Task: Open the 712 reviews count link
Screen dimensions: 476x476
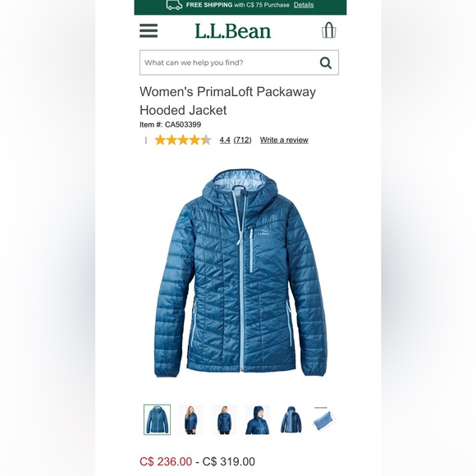Action: pos(242,140)
